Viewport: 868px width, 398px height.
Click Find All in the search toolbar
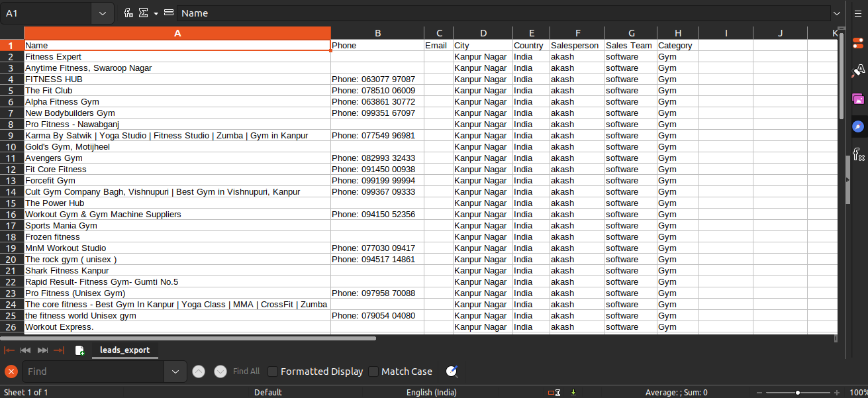click(246, 372)
